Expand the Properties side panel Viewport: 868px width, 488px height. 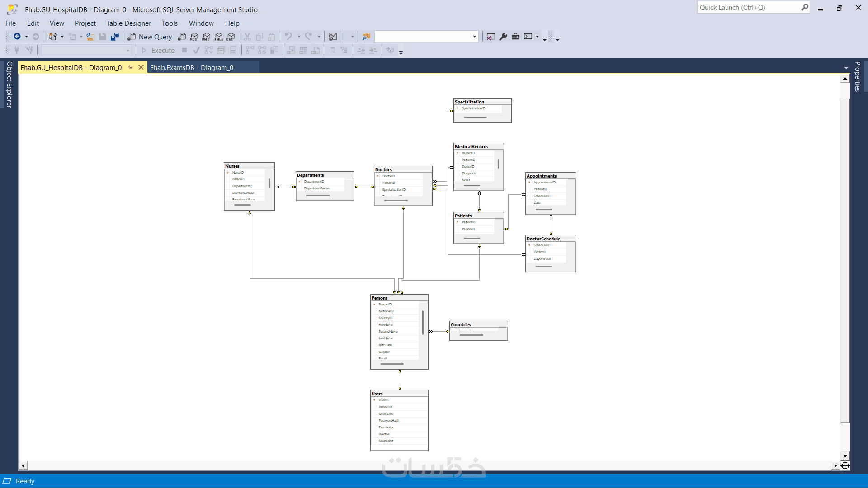click(x=858, y=77)
